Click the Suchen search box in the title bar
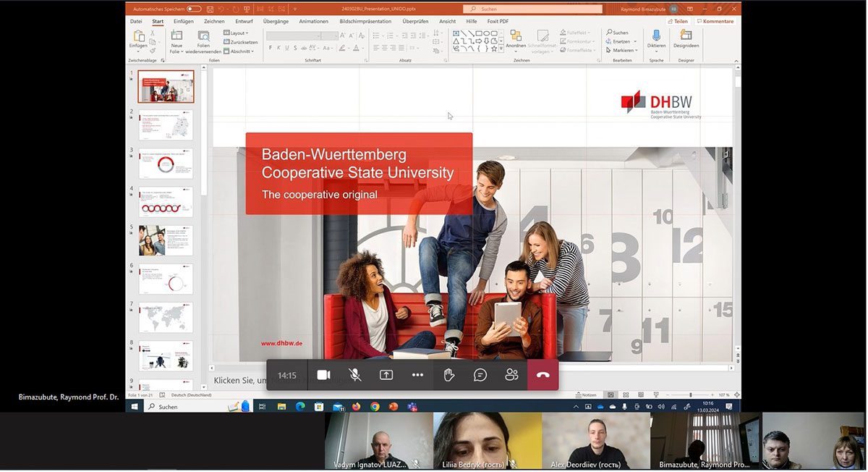868x472 pixels. (532, 9)
